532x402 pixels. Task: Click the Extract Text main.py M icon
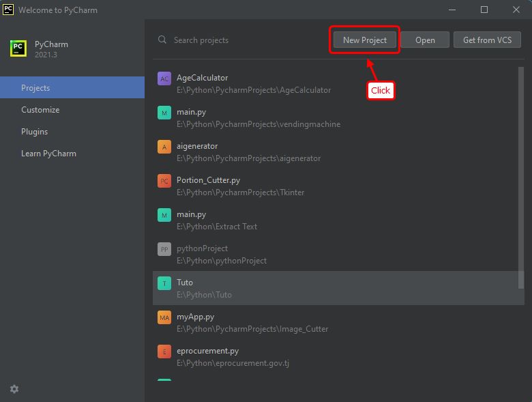[164, 215]
